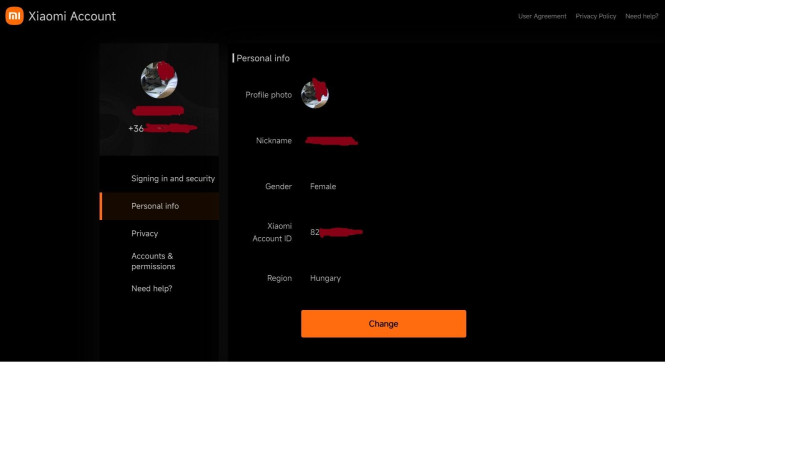
Task: Open the Privacy section in sidebar
Action: (x=144, y=233)
